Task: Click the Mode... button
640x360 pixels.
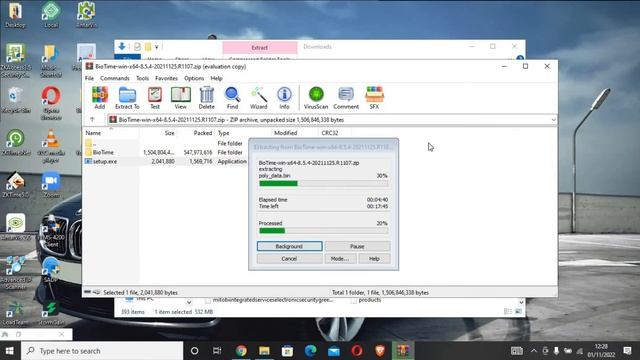Action: (340, 258)
